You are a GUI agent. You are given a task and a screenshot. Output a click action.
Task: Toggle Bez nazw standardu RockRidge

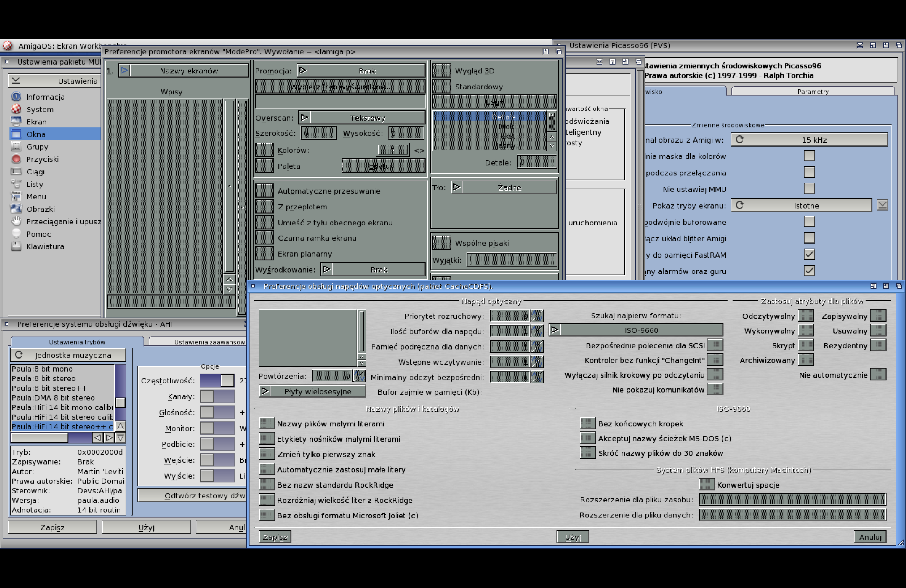(x=267, y=484)
